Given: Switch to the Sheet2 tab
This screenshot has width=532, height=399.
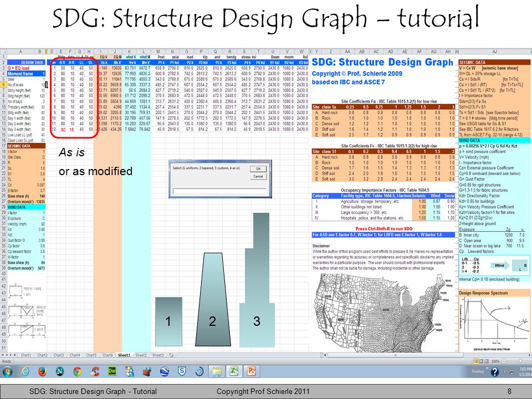Looking at the screenshot, I should [141, 355].
